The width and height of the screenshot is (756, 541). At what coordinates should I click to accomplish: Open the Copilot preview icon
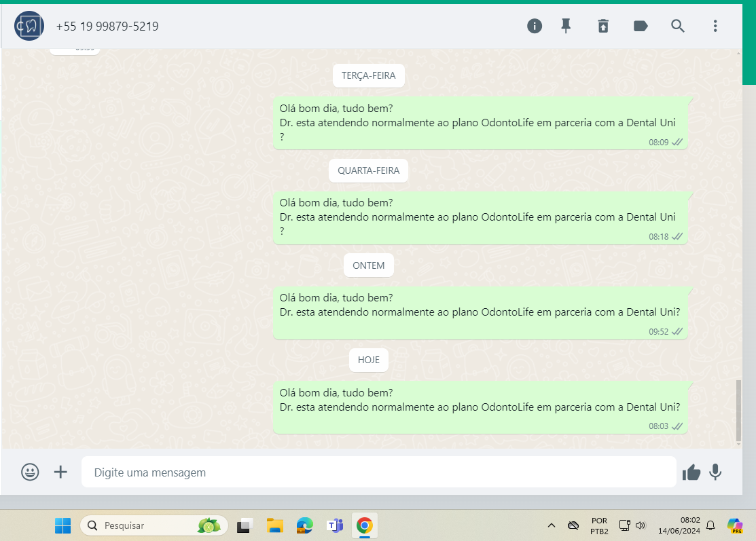tap(735, 525)
